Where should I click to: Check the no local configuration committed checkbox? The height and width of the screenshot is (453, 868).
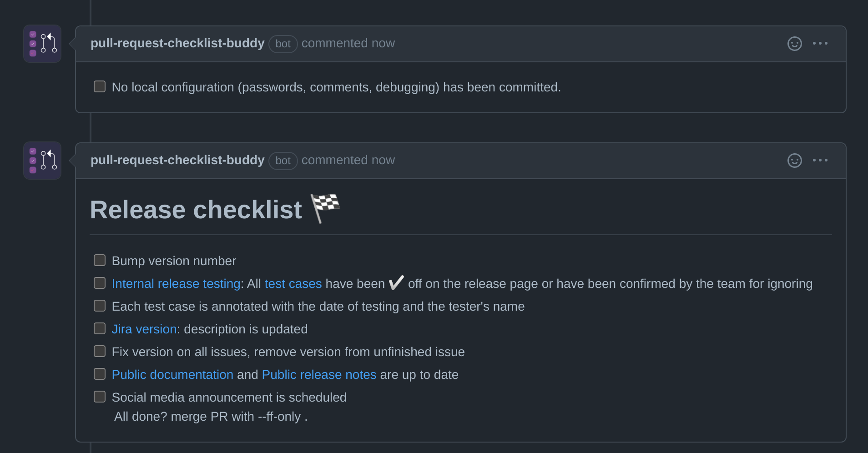tap(99, 86)
